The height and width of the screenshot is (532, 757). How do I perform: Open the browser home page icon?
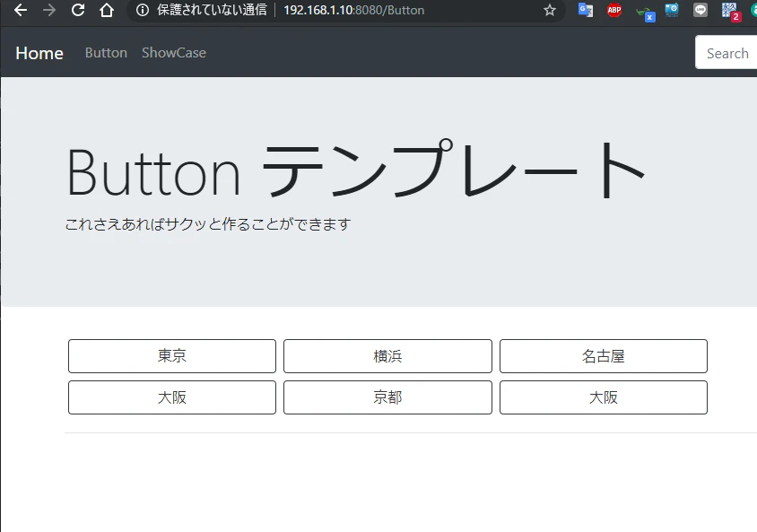107,10
